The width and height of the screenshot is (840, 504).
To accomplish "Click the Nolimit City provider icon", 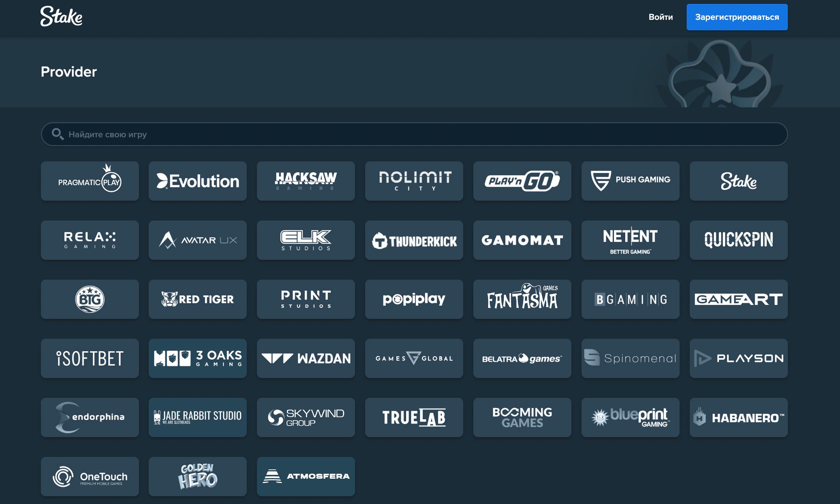I will (x=414, y=180).
